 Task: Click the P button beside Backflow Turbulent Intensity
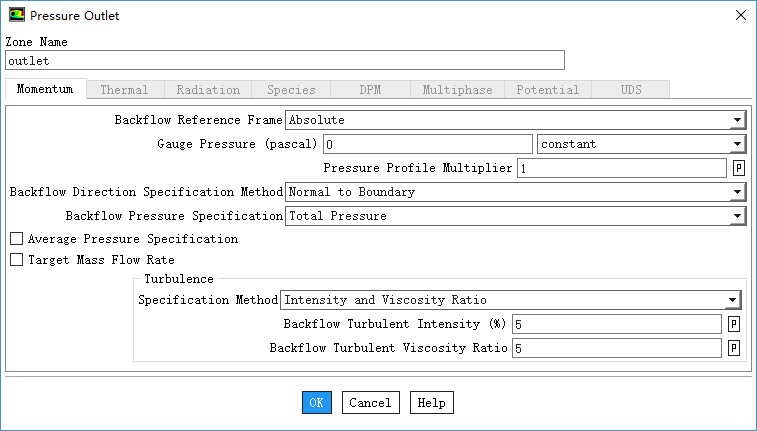point(733,324)
